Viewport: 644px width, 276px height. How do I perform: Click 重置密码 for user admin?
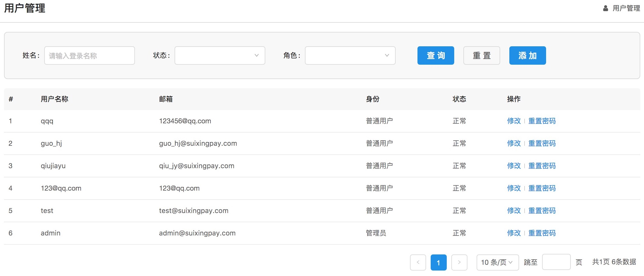point(542,233)
